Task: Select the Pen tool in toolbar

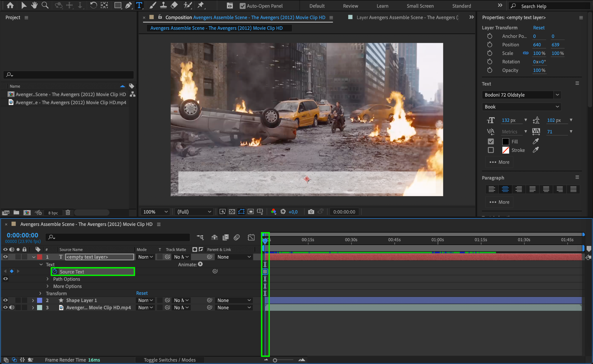Action: coord(128,5)
